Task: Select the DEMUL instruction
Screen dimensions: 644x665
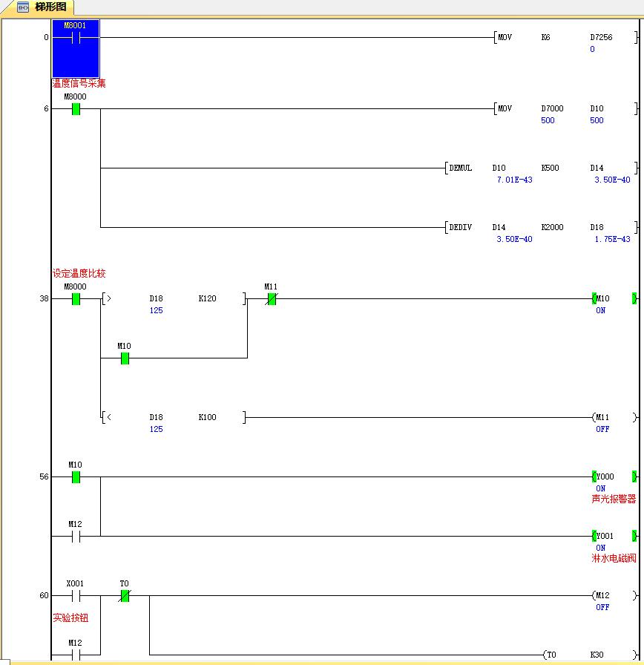Action: 461,168
